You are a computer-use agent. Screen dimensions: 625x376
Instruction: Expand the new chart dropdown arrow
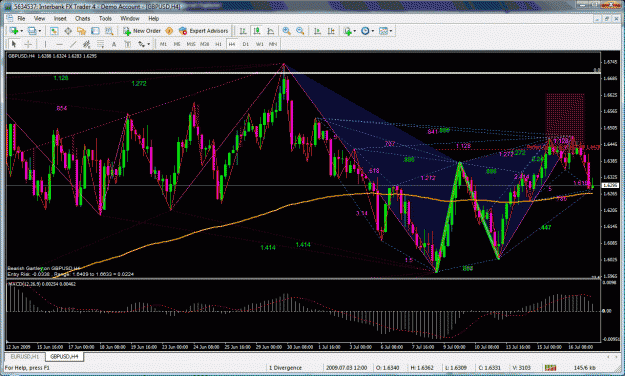[x=21, y=31]
